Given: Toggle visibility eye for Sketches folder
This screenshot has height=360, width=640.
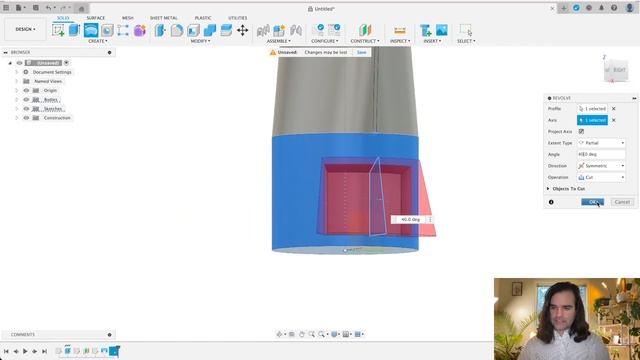Looking at the screenshot, I should (x=26, y=109).
